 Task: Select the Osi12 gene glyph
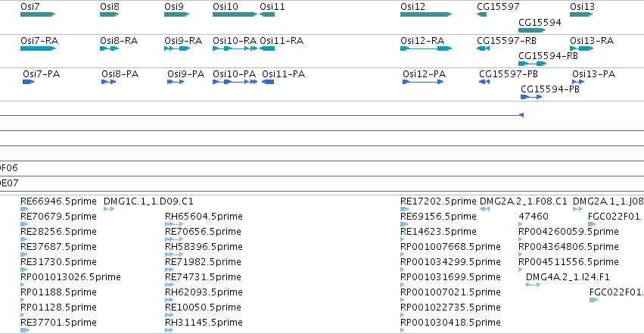pyautogui.click(x=426, y=14)
